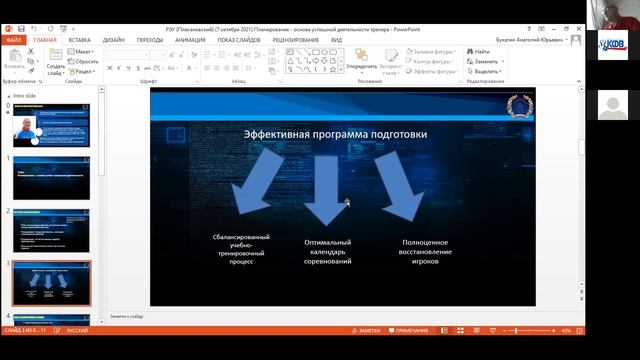Open Reading View from status bar
This screenshot has height=360, width=640.
click(476, 331)
